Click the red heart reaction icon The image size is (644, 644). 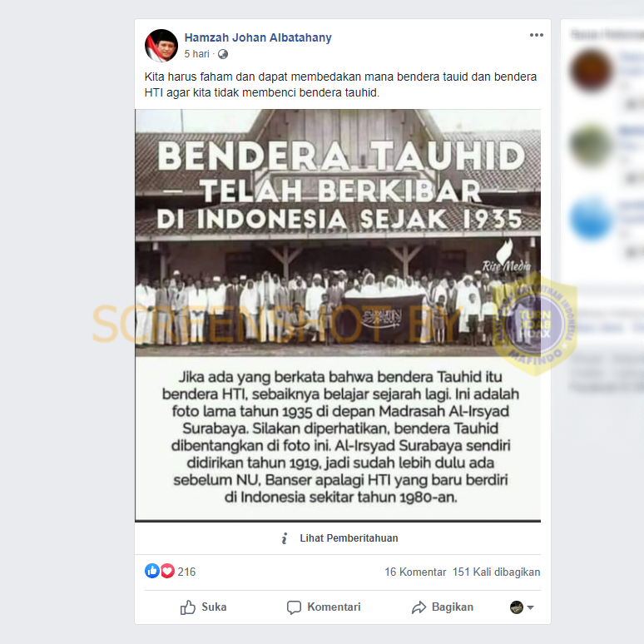click(x=167, y=571)
